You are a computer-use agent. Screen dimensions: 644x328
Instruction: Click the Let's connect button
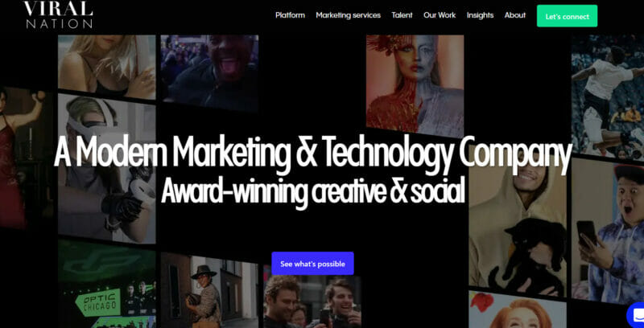pyautogui.click(x=568, y=16)
